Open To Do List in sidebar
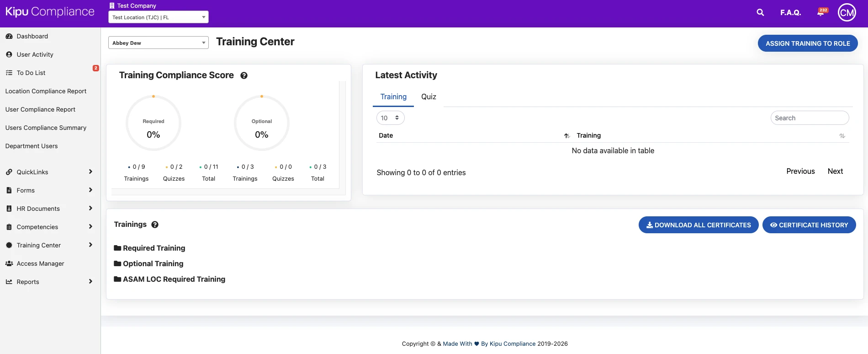868x354 pixels. click(31, 73)
